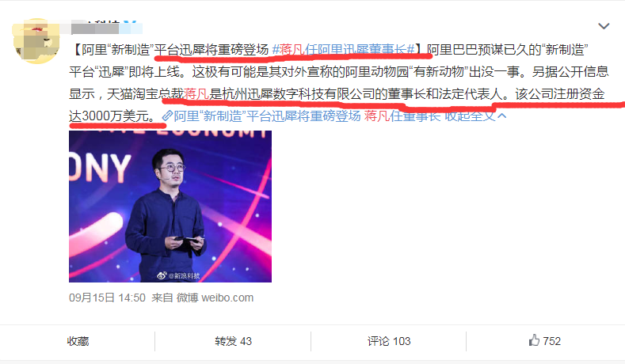
Task: Open the post timestamp 09月15日 14:50
Action: [x=107, y=298]
